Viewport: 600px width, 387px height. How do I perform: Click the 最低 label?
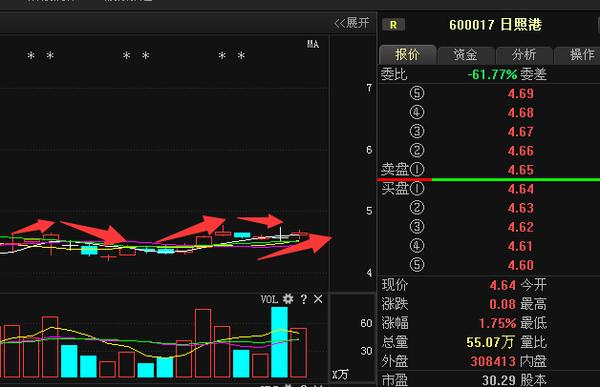click(533, 323)
